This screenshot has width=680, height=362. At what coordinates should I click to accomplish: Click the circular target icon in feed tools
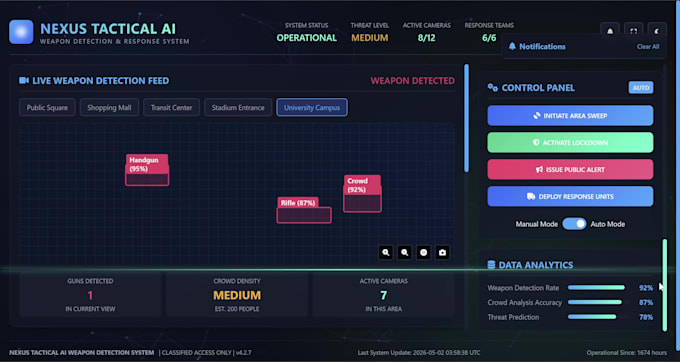[x=424, y=252]
